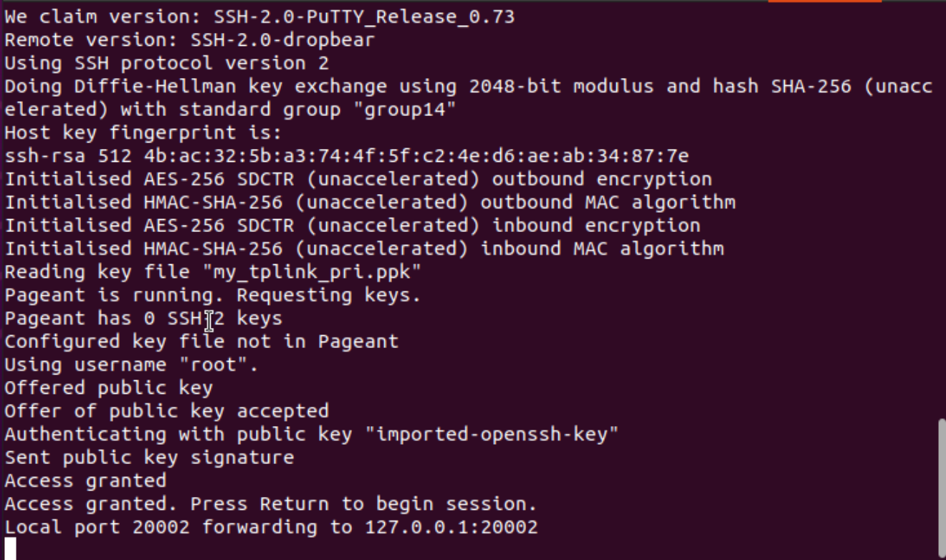This screenshot has width=946, height=560.
Task: Click "Configured key file not in Pageant" line
Action: point(201,342)
